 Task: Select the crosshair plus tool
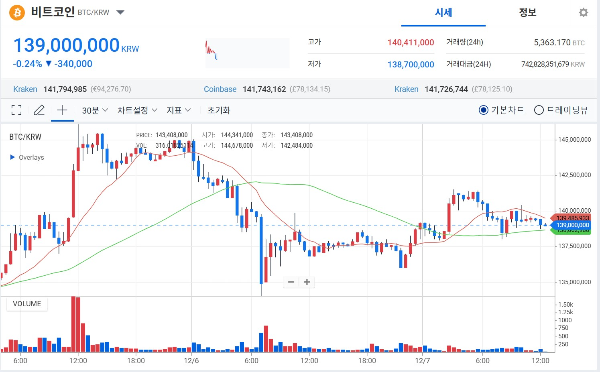pos(62,110)
